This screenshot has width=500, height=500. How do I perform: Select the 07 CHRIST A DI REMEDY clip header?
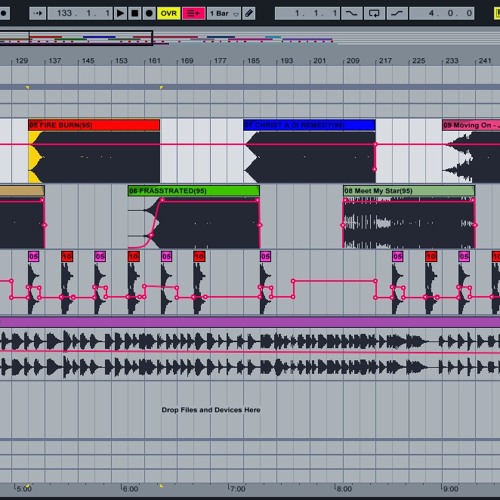tap(309, 125)
